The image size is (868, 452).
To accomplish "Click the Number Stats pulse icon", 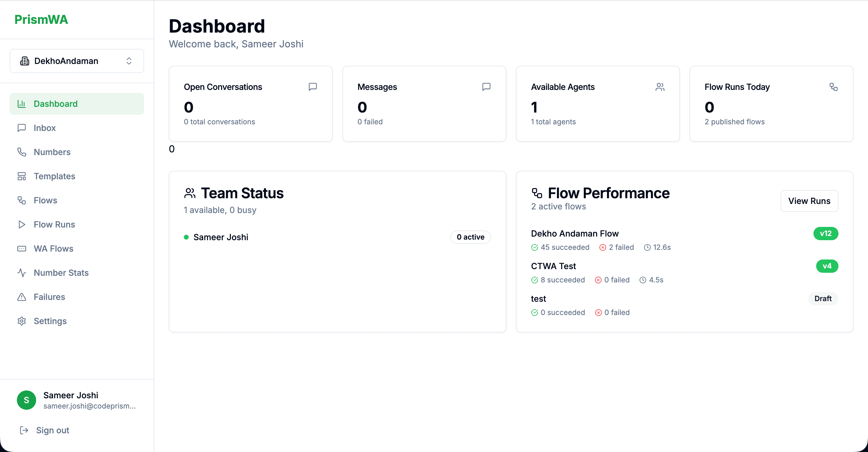I will coord(22,273).
